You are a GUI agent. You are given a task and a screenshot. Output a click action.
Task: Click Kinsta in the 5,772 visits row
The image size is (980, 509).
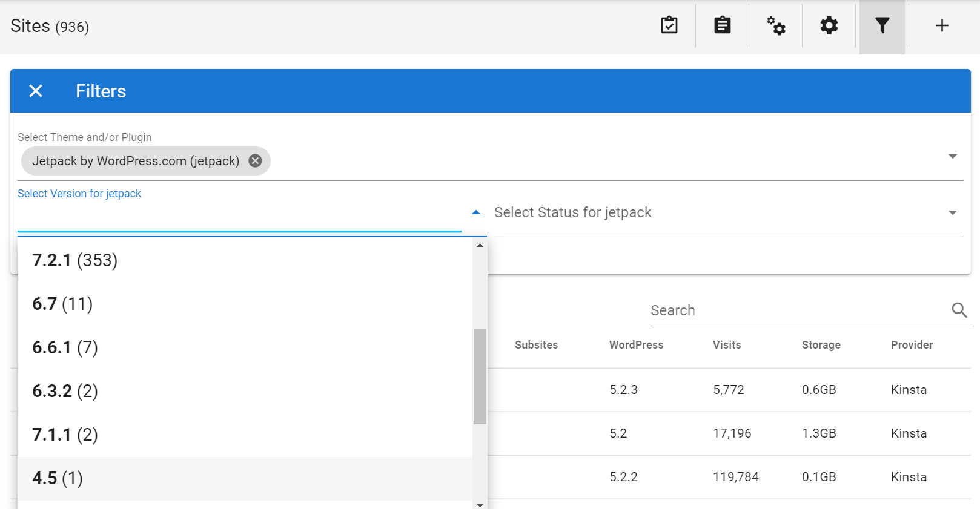coord(909,390)
